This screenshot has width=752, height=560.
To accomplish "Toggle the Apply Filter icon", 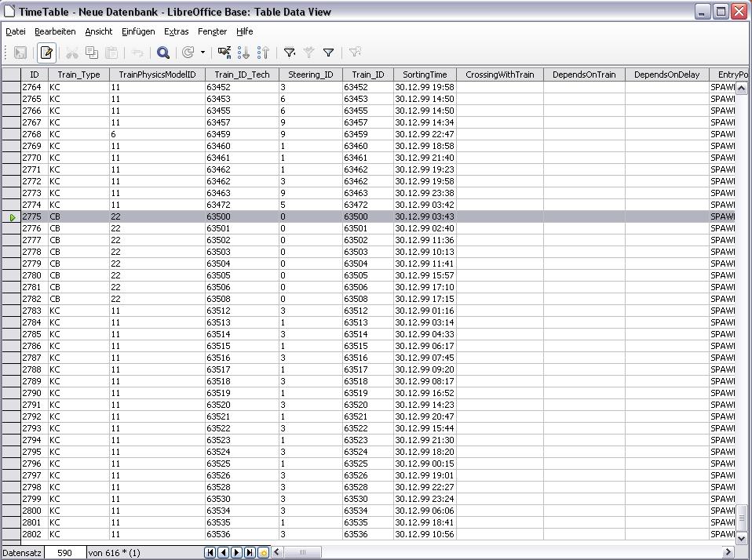I will click(x=308, y=53).
